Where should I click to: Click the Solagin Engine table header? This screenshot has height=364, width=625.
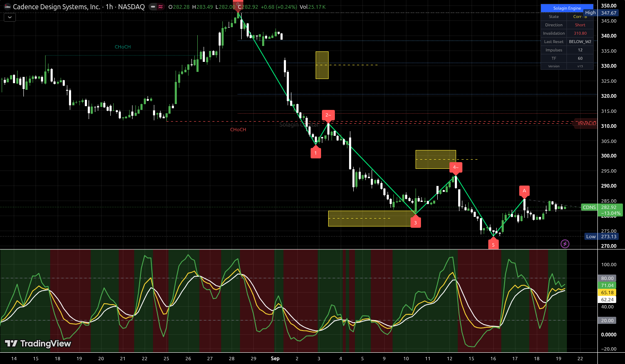567,8
